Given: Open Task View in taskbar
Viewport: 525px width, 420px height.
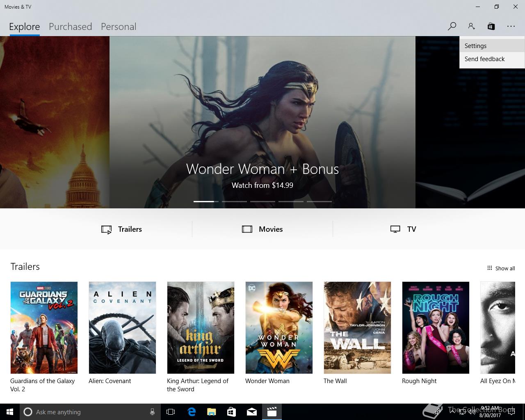Looking at the screenshot, I should pos(171,412).
